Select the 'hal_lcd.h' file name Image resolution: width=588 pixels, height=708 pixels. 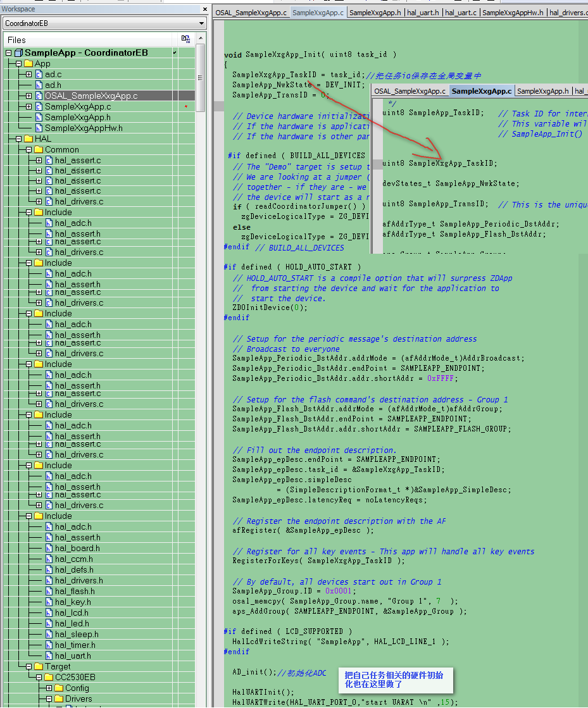pyautogui.click(x=72, y=612)
